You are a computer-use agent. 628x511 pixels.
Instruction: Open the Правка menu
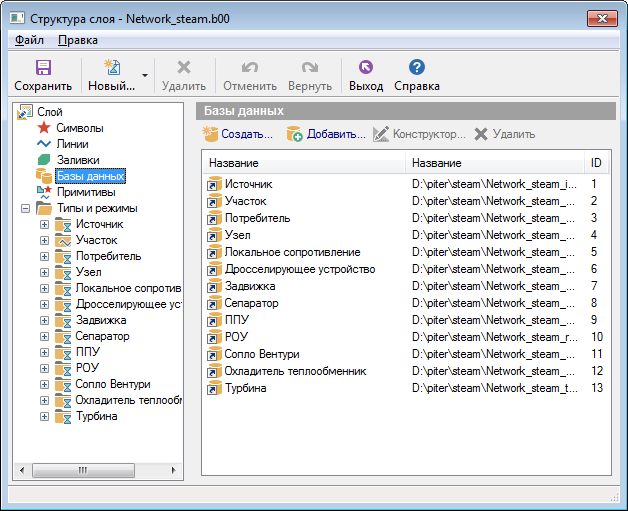coord(78,40)
